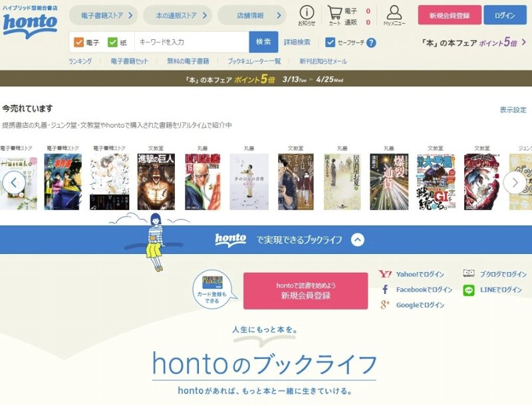Uncheck the 電子 search checkbox
The height and width of the screenshot is (405, 532).
78,43
